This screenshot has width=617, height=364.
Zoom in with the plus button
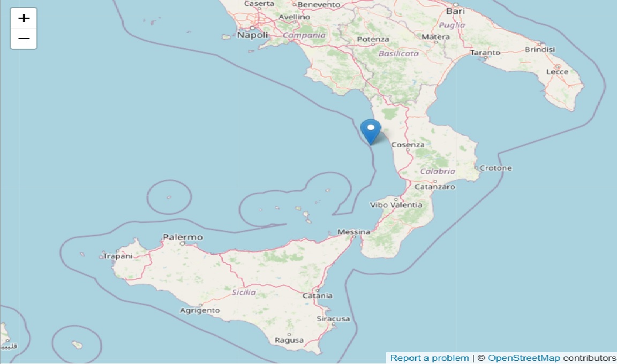[x=24, y=18]
